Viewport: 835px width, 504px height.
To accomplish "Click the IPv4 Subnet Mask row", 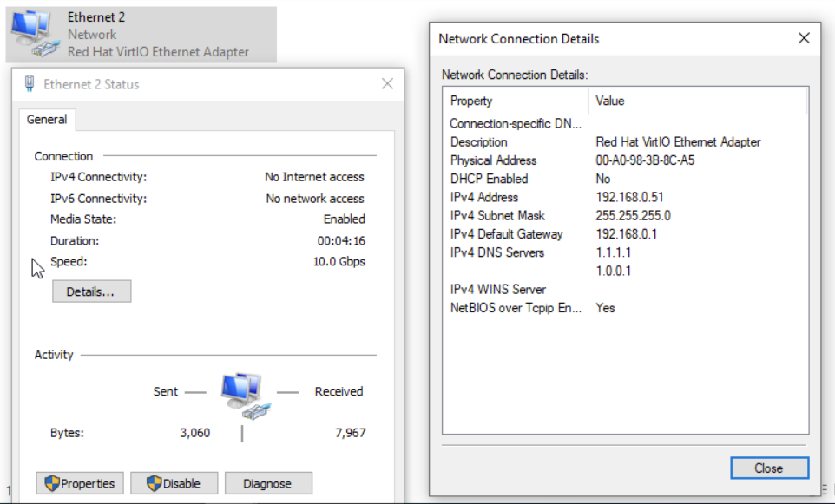I will coord(497,215).
